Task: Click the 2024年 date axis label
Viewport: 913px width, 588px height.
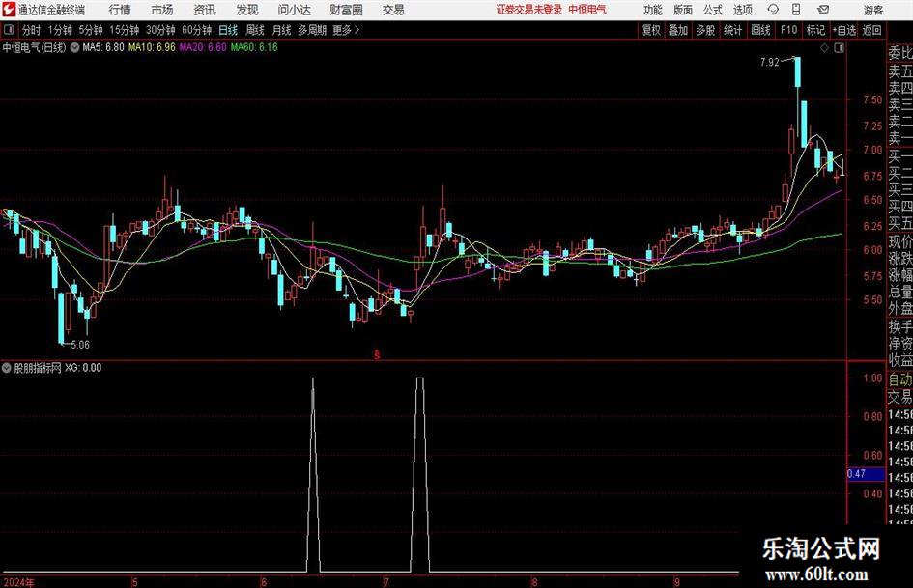Action: (18, 582)
